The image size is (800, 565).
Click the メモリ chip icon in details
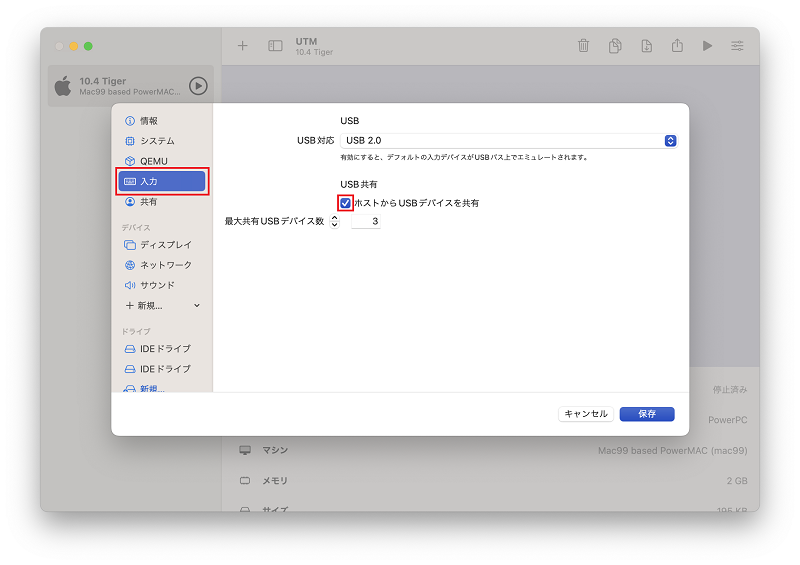coord(245,480)
